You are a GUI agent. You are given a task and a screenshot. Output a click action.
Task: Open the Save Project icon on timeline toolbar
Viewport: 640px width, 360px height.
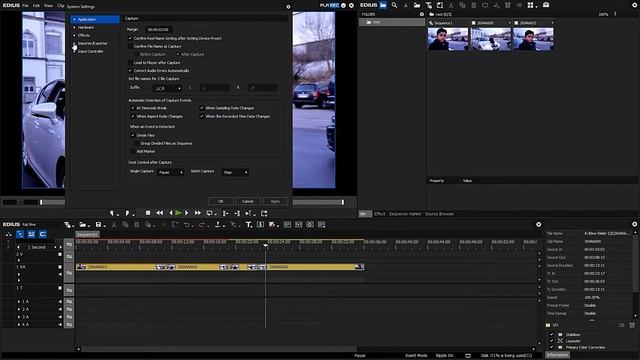click(x=98, y=224)
